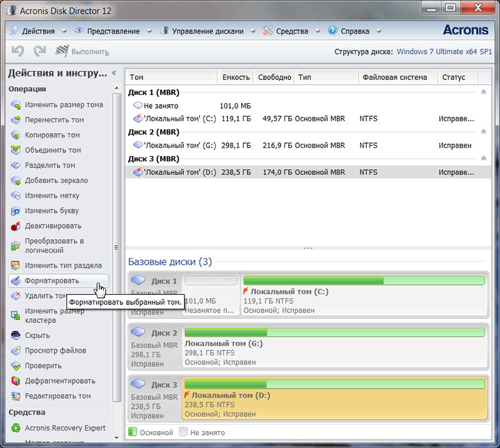Screen dimensions: 500x448
Task: Sort by the Том column header
Action: tap(171, 77)
